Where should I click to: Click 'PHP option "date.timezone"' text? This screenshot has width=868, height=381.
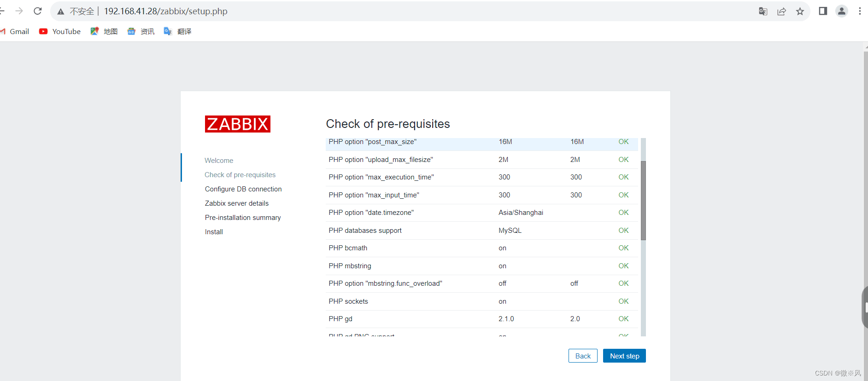coord(371,213)
